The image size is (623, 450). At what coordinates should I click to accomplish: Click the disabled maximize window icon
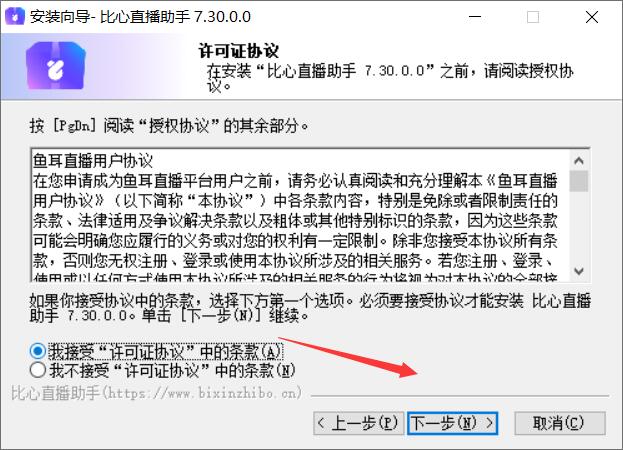click(x=533, y=17)
